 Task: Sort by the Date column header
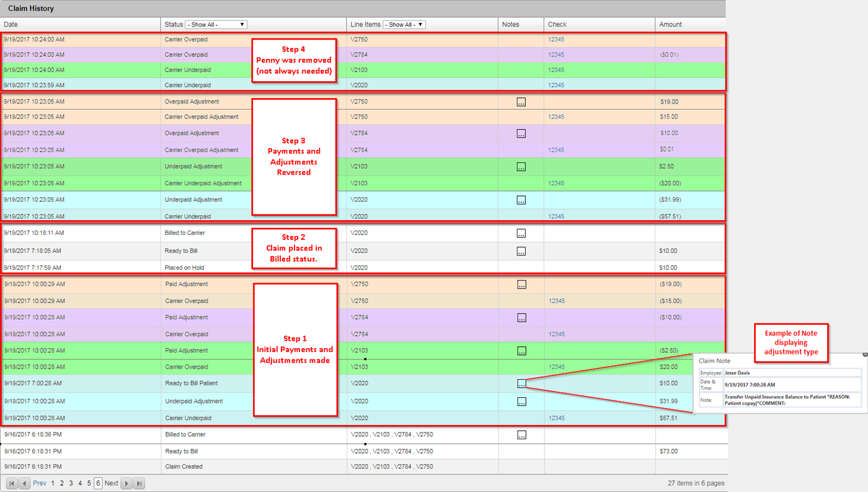pos(11,25)
